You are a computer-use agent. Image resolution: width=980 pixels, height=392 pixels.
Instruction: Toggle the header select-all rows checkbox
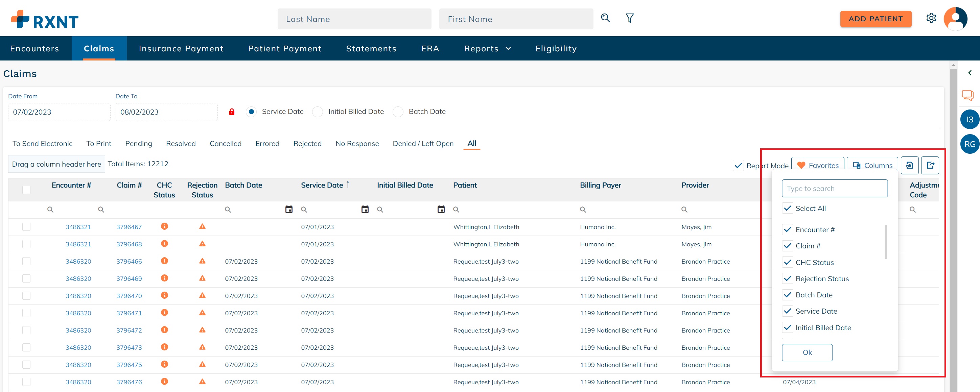click(x=26, y=190)
